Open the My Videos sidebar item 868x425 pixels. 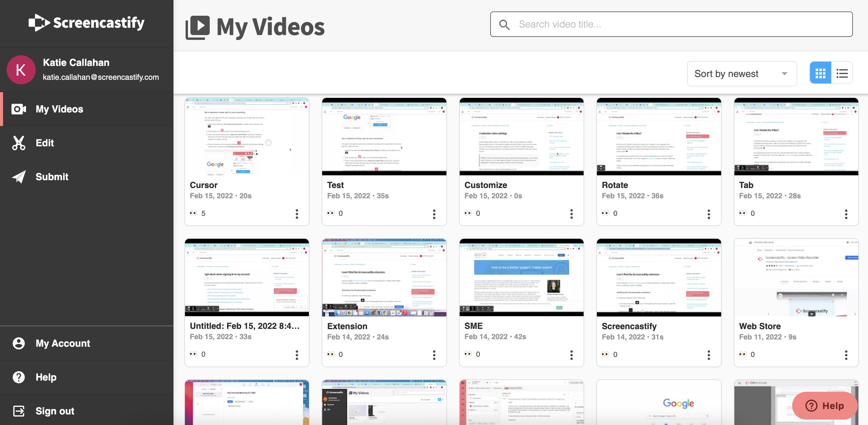pyautogui.click(x=87, y=109)
